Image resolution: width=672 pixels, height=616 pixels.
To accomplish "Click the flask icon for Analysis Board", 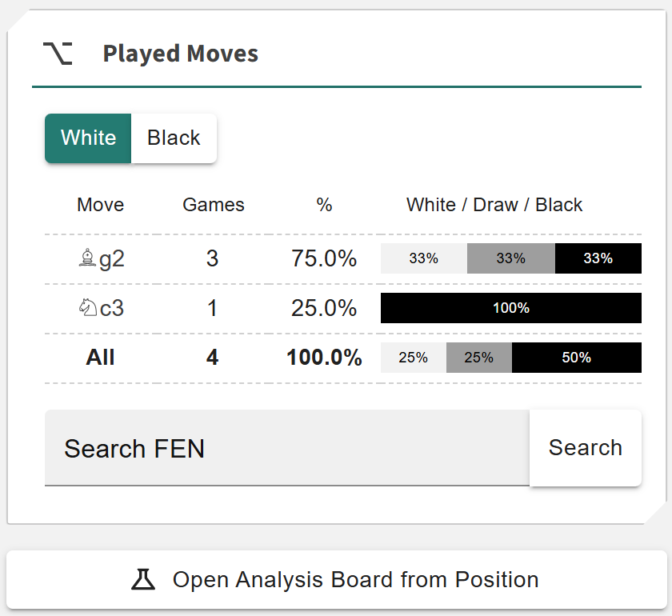I will (x=143, y=579).
